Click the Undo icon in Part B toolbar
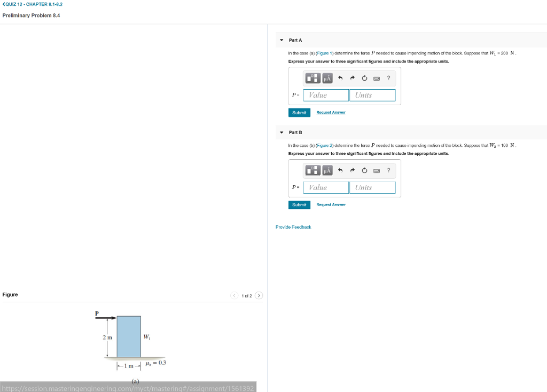Image resolution: width=547 pixels, height=392 pixels. pos(340,170)
